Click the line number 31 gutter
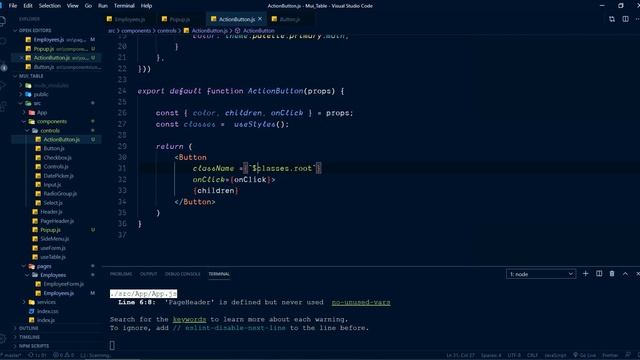 pyautogui.click(x=122, y=168)
